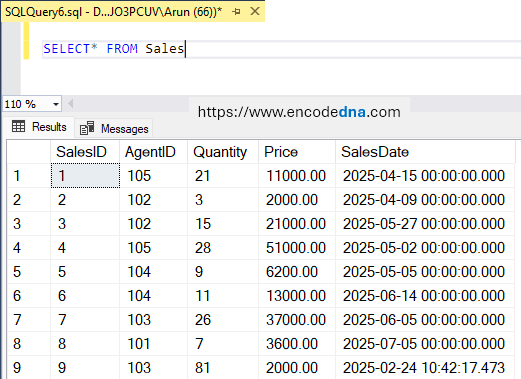Viewport: 521px width, 379px height.
Task: Select row header 3 in results
Action: [29, 224]
